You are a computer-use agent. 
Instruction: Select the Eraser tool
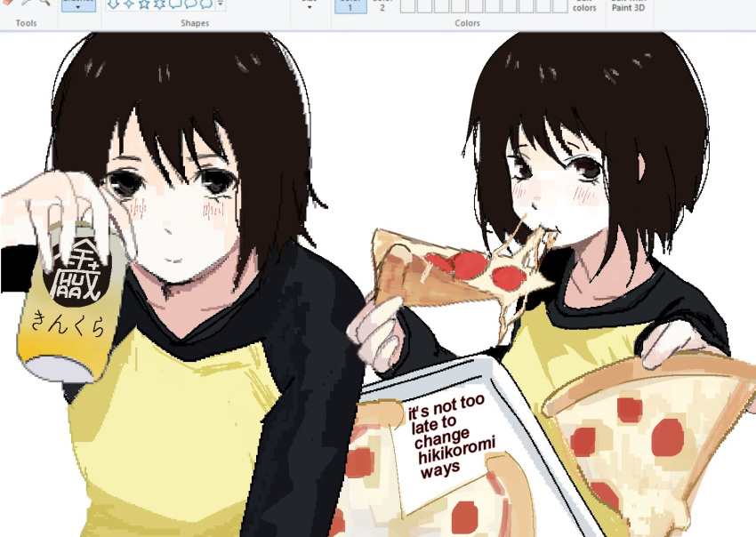pos(7,4)
